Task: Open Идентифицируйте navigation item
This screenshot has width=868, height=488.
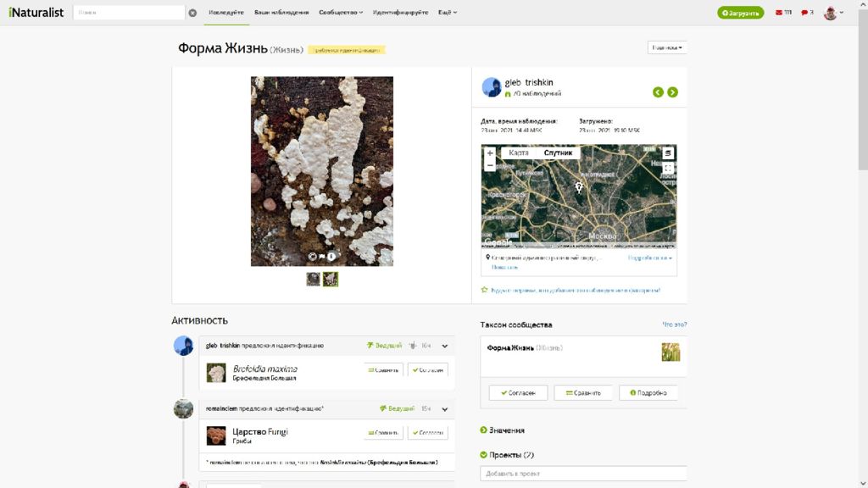Action: (x=400, y=12)
